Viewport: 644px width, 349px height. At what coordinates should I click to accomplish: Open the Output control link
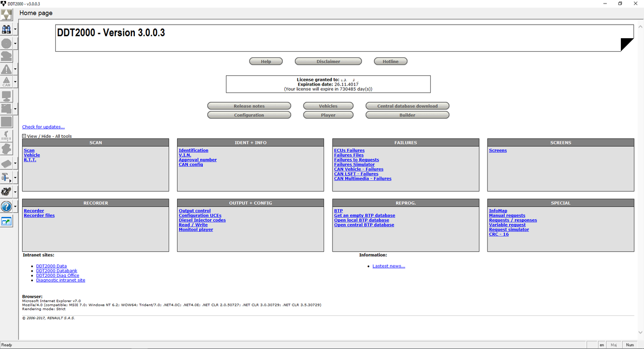195,211
